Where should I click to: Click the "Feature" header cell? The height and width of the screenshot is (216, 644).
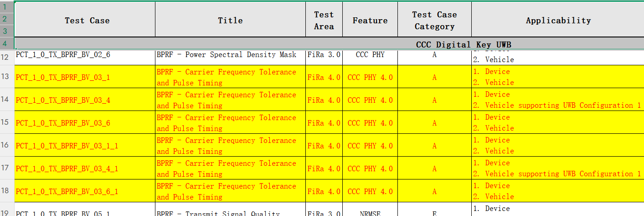[x=370, y=21]
